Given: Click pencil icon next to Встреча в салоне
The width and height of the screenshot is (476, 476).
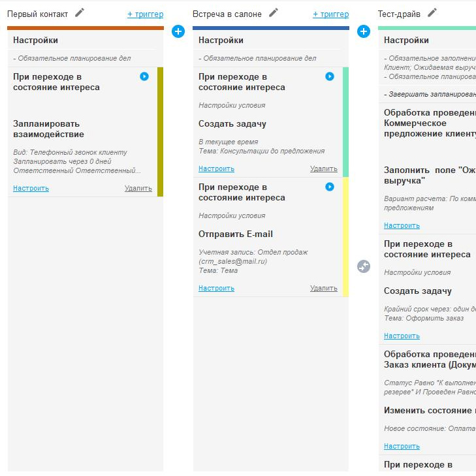Looking at the screenshot, I should pos(273,12).
